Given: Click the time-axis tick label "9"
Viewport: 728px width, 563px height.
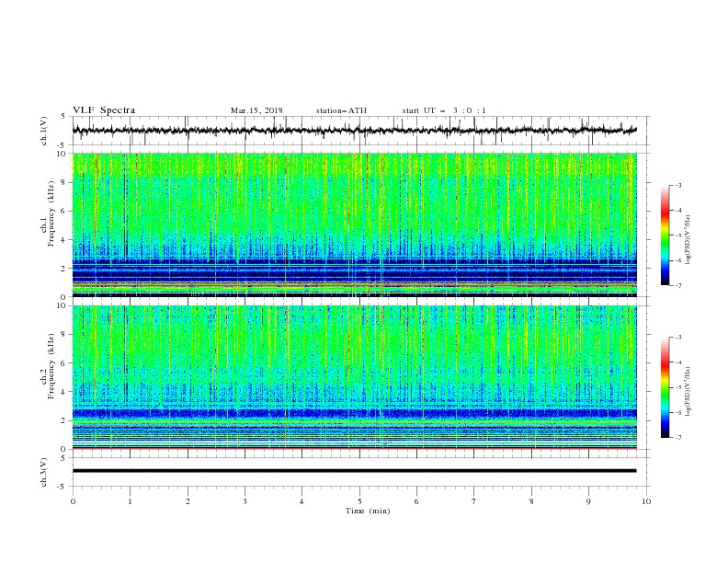Looking at the screenshot, I should tap(588, 501).
